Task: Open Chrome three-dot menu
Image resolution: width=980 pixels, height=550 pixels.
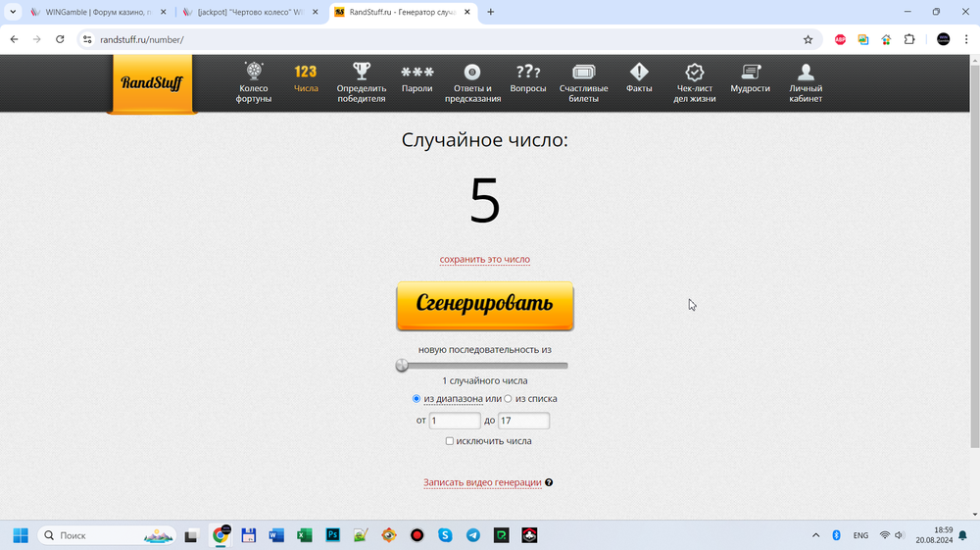Action: 966,39
